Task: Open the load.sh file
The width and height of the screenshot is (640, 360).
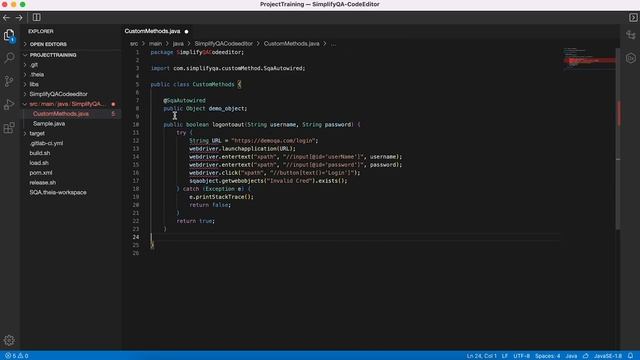Action: [39, 163]
